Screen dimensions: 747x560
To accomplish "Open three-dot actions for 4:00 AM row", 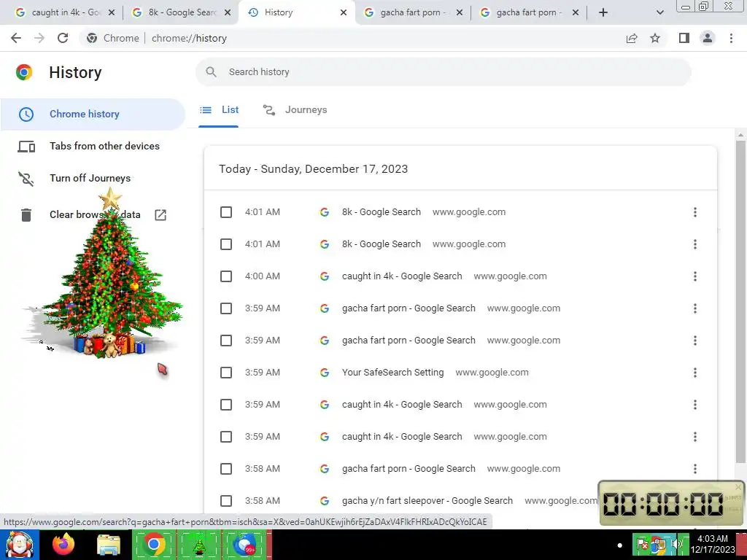I will coord(695,276).
